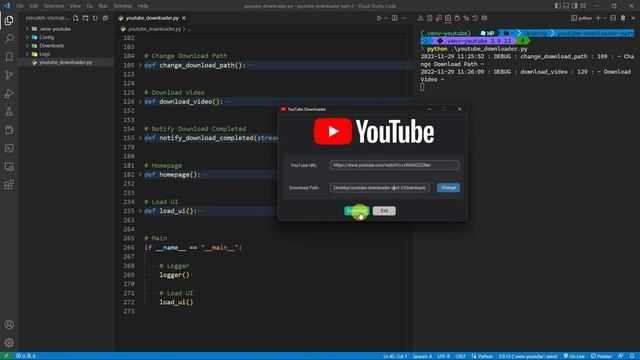640x360 pixels.
Task: Click the remote indicator in the status bar
Action: coord(6,356)
